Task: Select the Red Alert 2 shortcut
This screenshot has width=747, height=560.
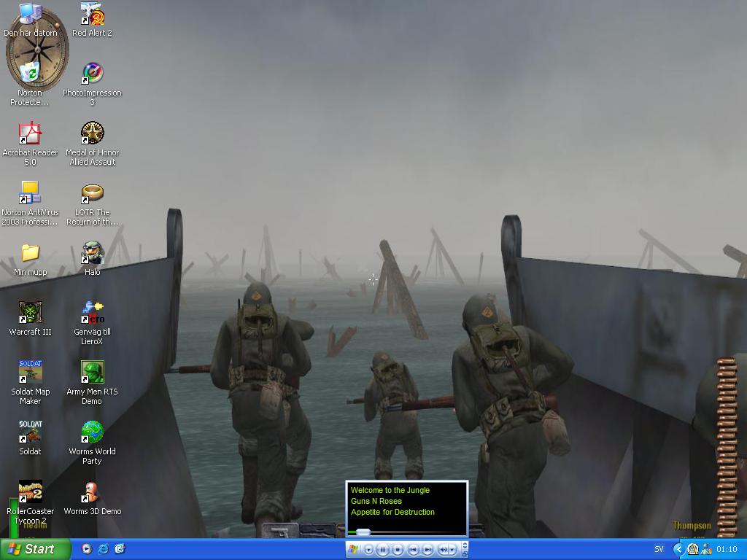Action: point(92,19)
